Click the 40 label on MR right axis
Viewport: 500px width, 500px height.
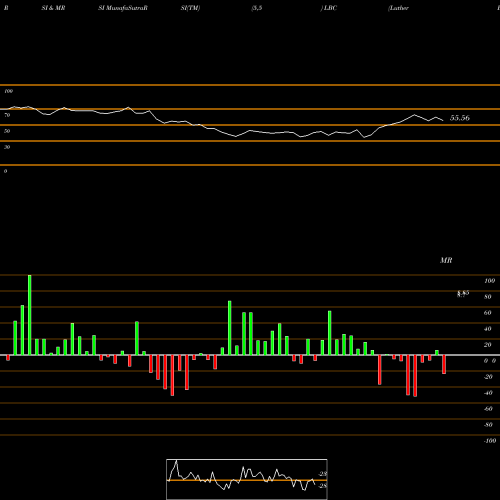[488, 329]
